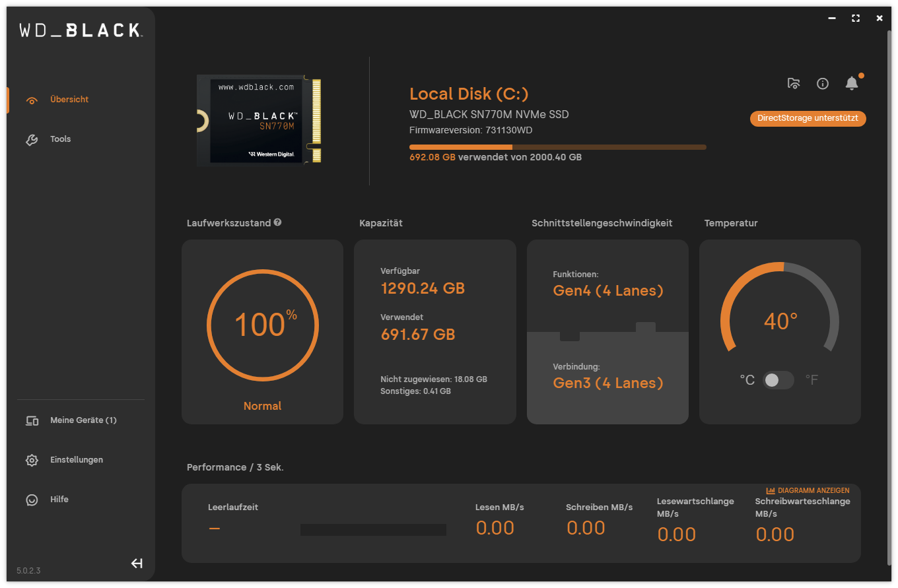The image size is (898, 588).
Task: Click the WD_BLACK logo
Action: click(80, 30)
